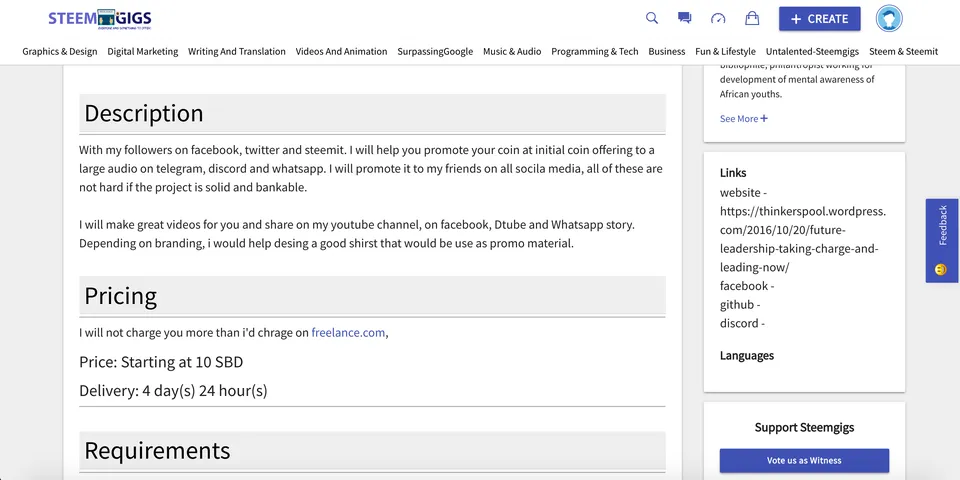Screen dimensions: 960x480
Task: Click the plus CREATE button
Action: [819, 19]
